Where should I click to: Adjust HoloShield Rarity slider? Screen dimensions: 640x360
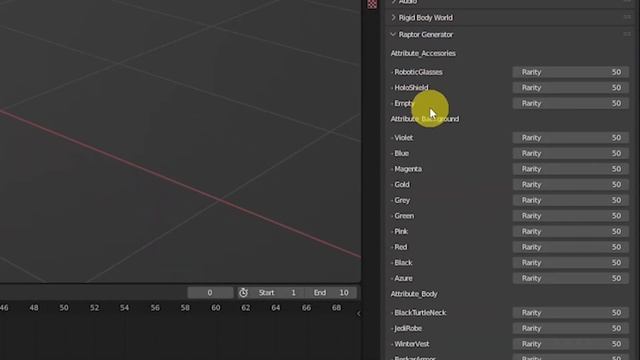[571, 88]
